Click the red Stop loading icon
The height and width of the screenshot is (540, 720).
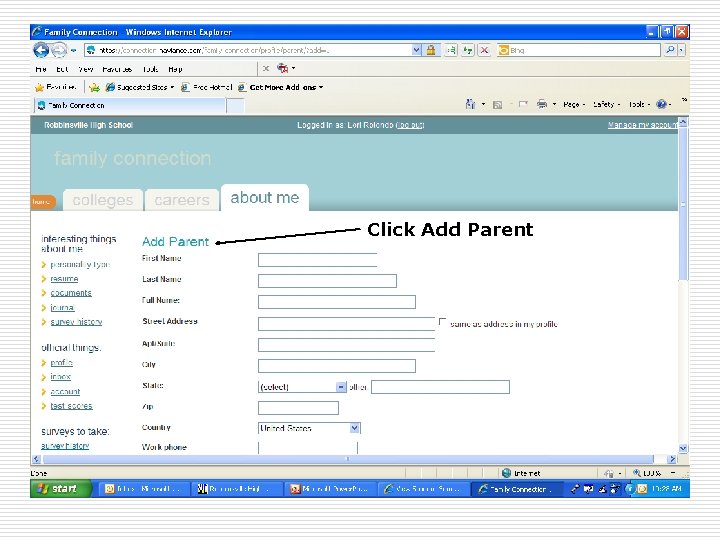click(x=484, y=50)
